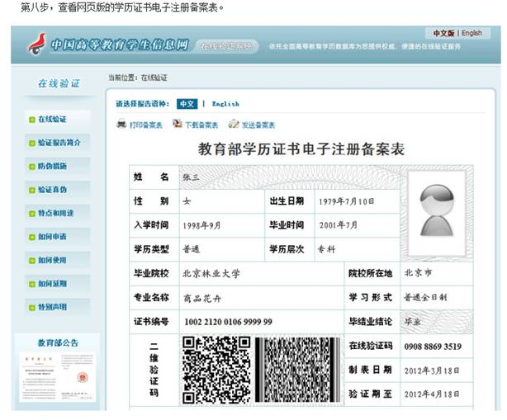Switch site to English in header
Image resolution: width=507 pixels, height=420 pixels.
pyautogui.click(x=471, y=33)
